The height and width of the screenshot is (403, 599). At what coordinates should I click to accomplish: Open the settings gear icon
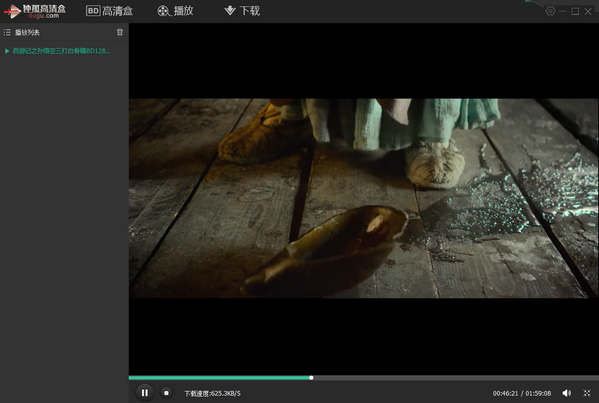[x=550, y=11]
